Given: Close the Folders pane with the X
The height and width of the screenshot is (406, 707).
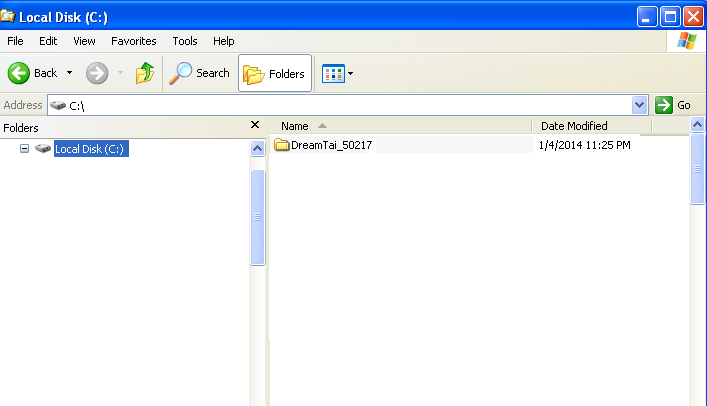Looking at the screenshot, I should click(x=255, y=125).
